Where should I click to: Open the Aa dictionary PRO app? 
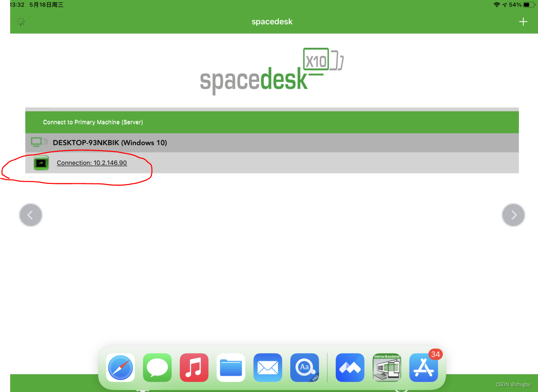(x=304, y=368)
